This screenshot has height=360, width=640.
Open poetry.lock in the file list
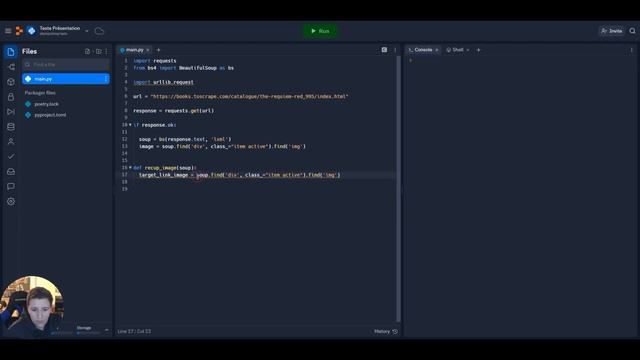pos(46,104)
